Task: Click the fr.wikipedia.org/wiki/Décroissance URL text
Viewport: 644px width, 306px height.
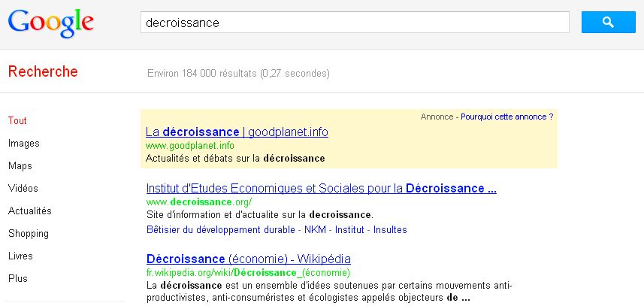Action: (248, 272)
